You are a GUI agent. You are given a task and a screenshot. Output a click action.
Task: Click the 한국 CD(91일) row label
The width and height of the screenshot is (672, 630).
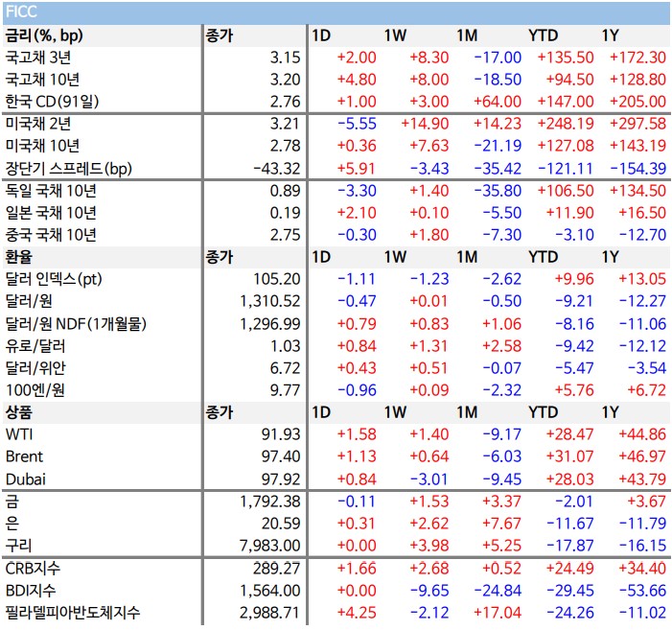point(52,102)
